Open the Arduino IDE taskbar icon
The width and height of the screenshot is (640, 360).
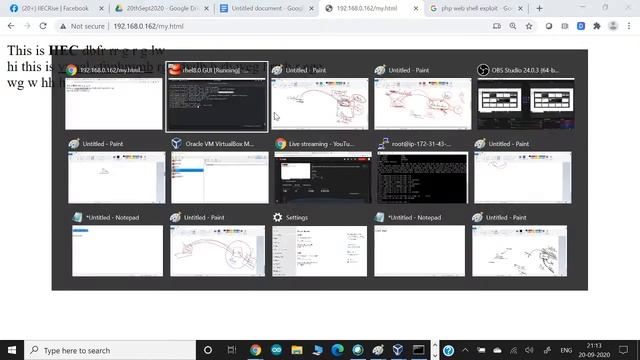pyautogui.click(x=276, y=350)
